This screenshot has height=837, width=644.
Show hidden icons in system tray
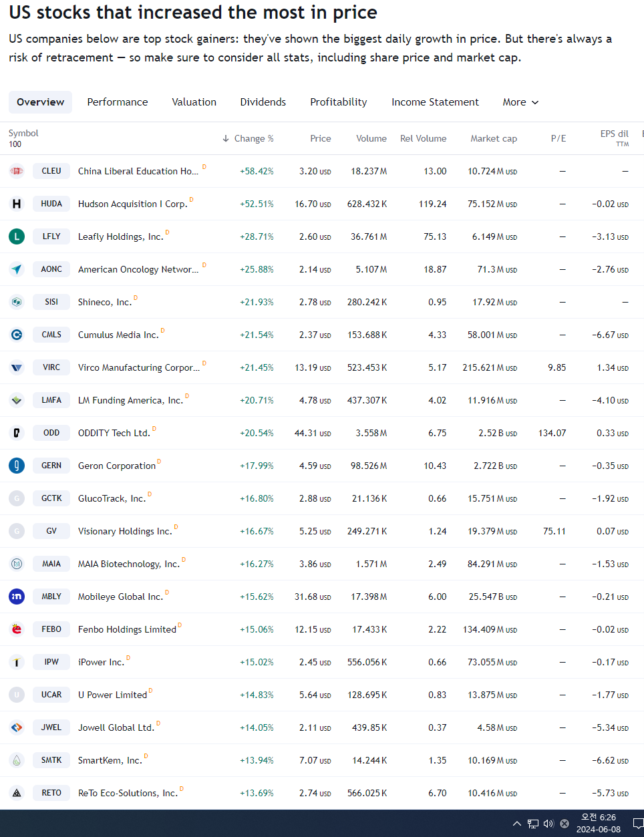click(x=517, y=824)
